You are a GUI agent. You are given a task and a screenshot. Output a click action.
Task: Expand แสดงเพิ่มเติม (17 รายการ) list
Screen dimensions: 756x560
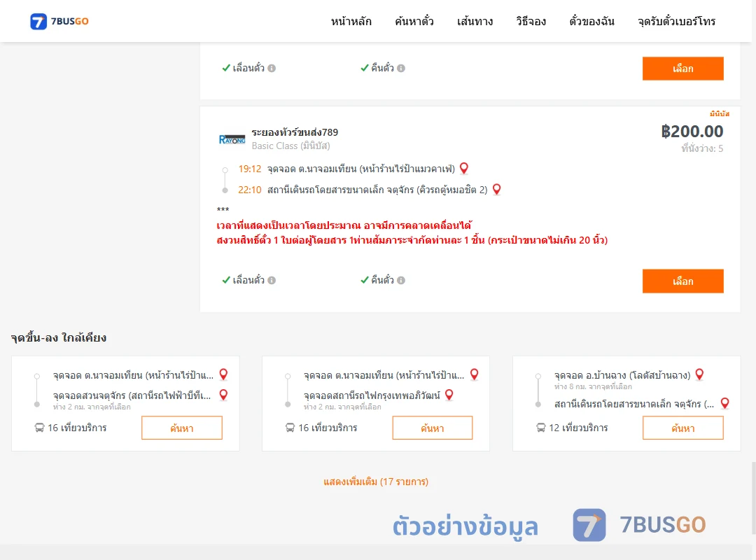(376, 482)
